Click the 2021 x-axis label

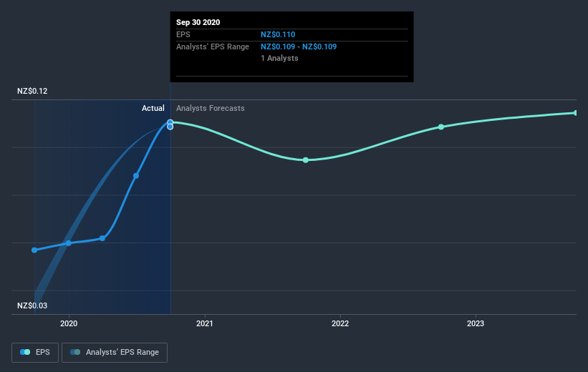tap(204, 323)
